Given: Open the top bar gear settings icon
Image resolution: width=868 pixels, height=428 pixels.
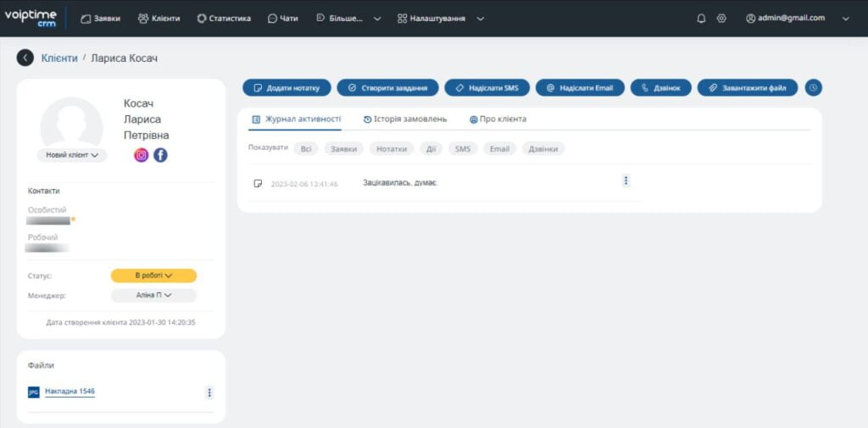Looking at the screenshot, I should [721, 19].
